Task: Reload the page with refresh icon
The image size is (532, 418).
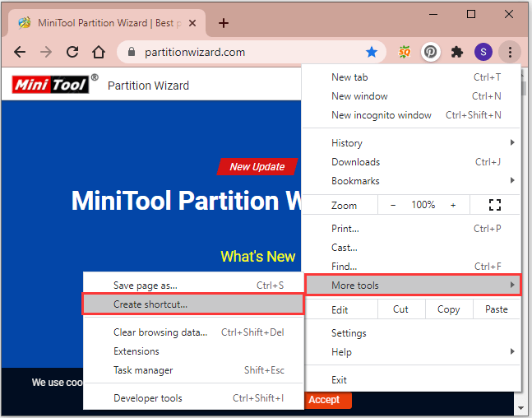Action: pos(72,52)
